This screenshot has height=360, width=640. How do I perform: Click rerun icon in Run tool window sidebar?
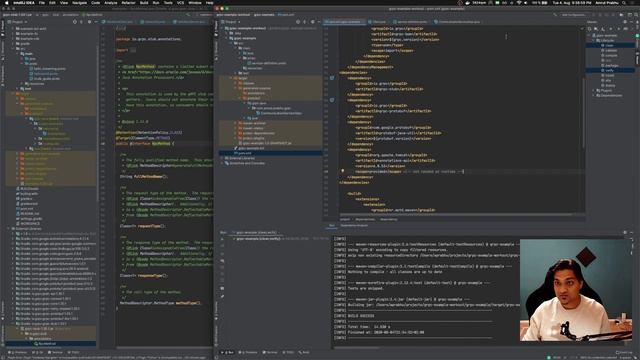222,239
